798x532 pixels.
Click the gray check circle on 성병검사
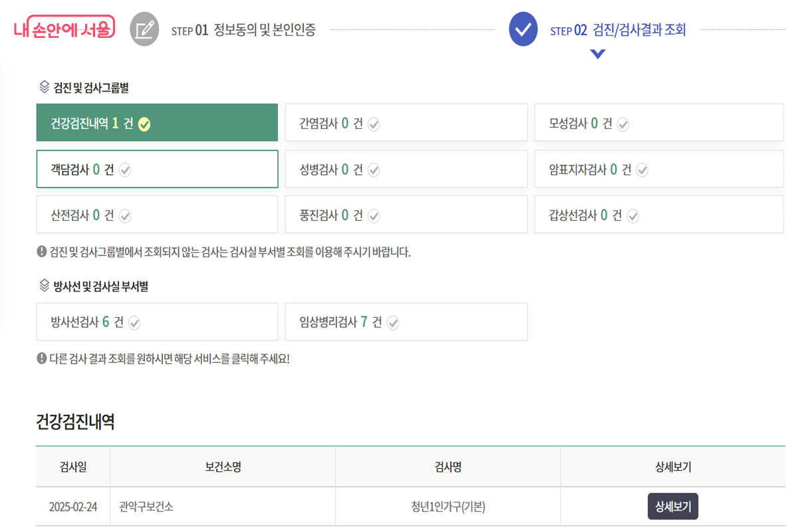(374, 170)
